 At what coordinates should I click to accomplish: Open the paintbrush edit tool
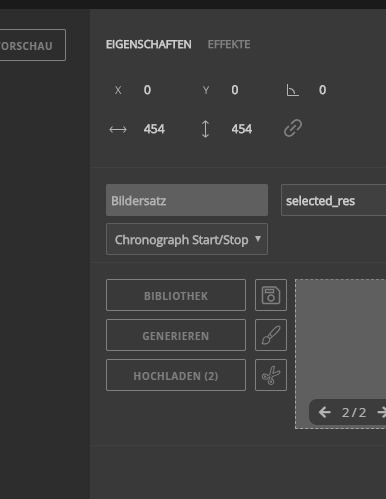(271, 335)
